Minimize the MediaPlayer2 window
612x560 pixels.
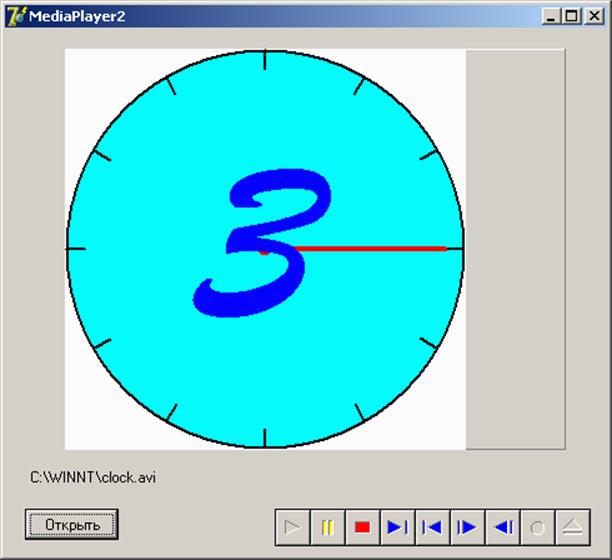[x=551, y=16]
